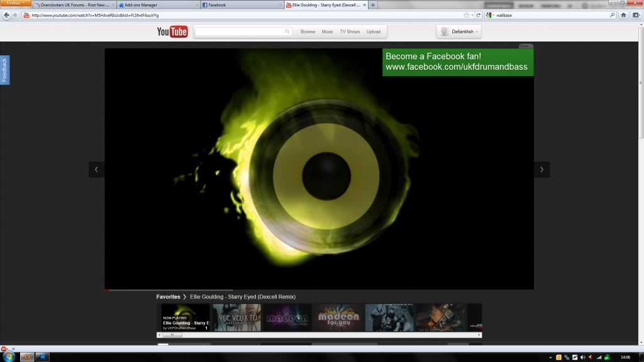Select the Madeon For You thumbnail
Screen dimensions: 644x362
(x=338, y=317)
